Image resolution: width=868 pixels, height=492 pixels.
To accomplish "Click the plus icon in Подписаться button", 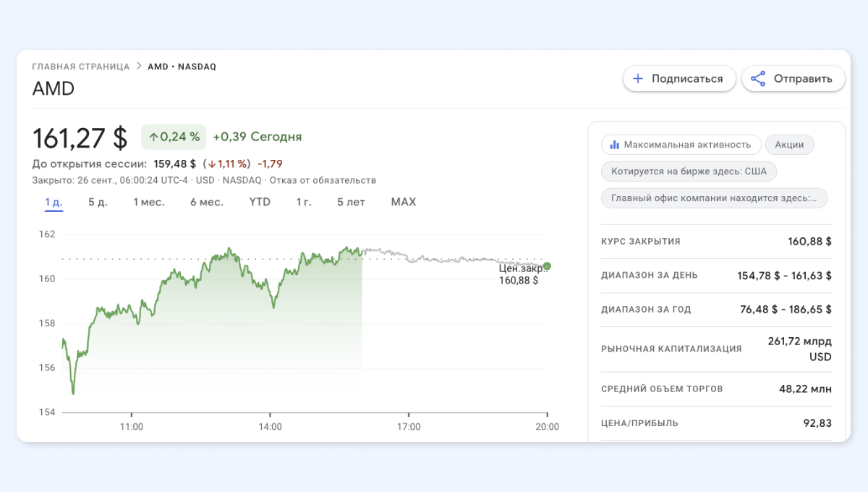I will coord(638,79).
